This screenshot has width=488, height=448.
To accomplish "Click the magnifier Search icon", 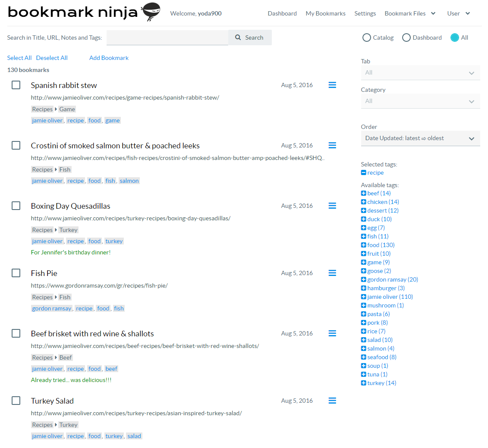I will pos(239,38).
